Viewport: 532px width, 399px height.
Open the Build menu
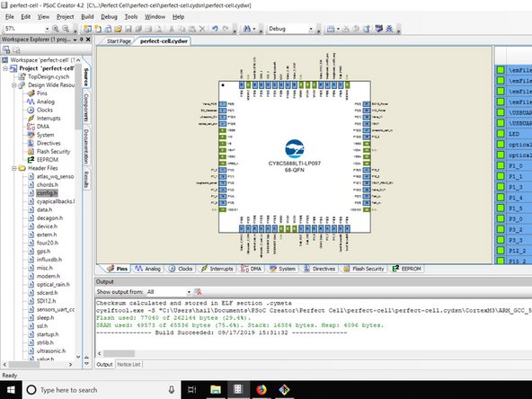pos(87,16)
